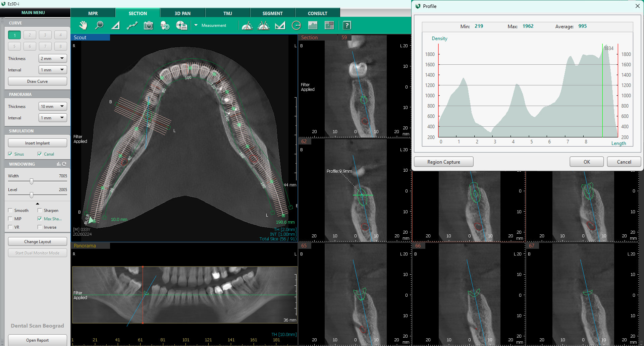
Task: Click the Profile dialog title icon
Action: (x=418, y=6)
